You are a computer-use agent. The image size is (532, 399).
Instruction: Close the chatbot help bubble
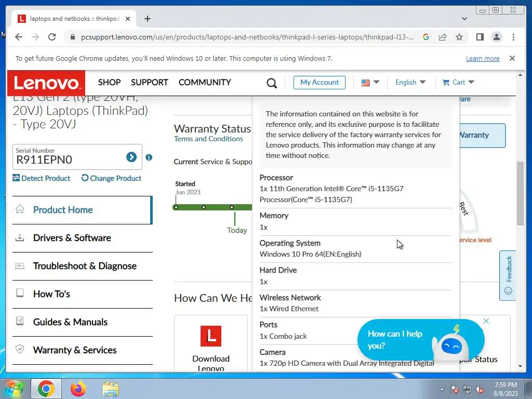[486, 321]
